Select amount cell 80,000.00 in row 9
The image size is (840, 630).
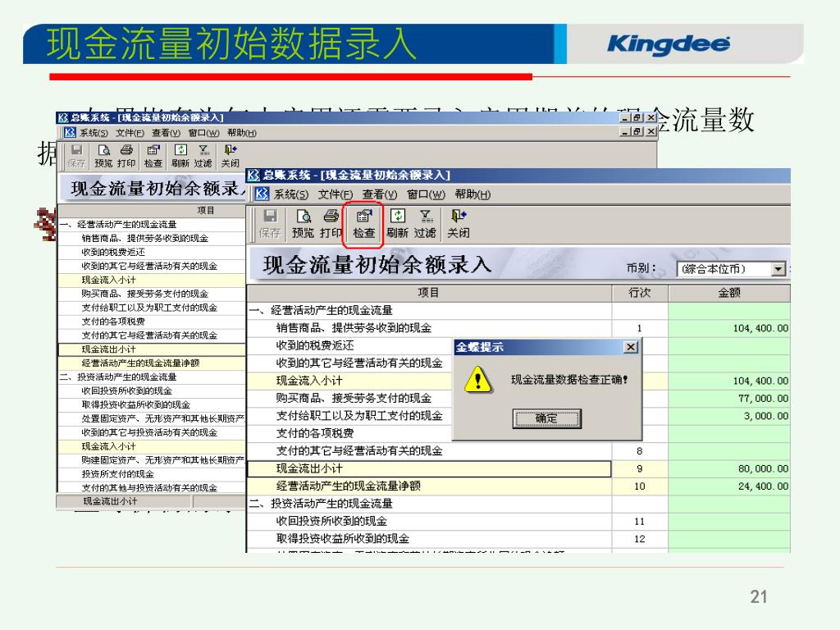pos(729,468)
